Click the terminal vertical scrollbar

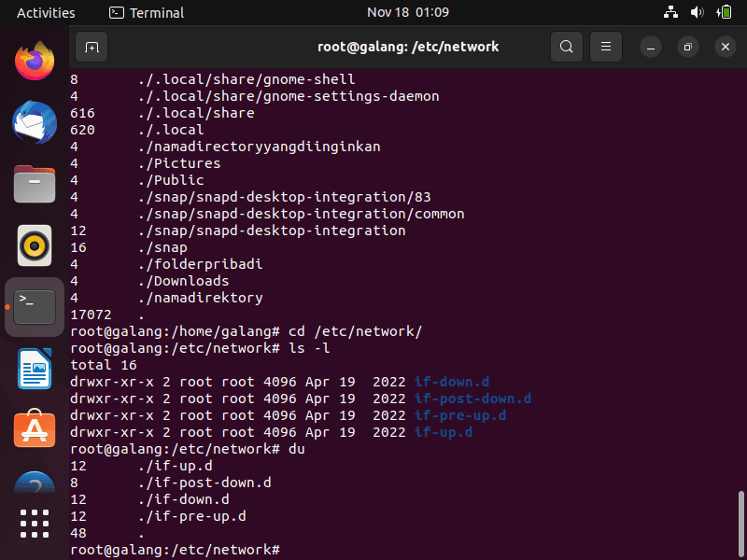pyautogui.click(x=740, y=524)
